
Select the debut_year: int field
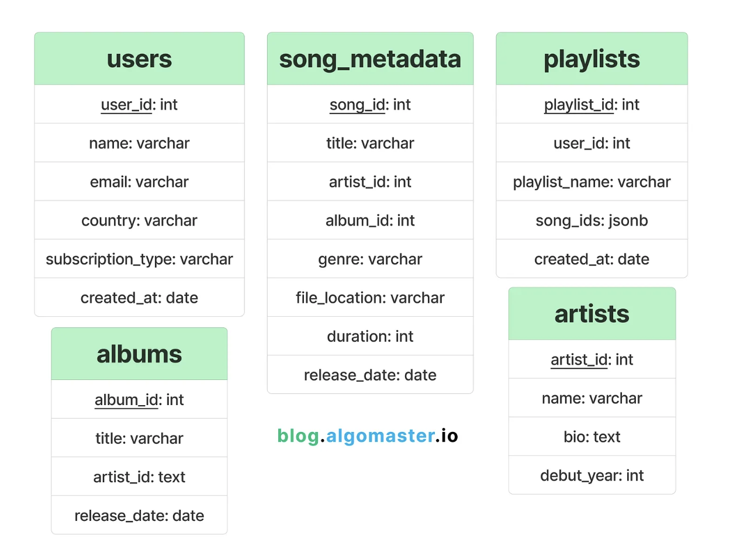(592, 475)
